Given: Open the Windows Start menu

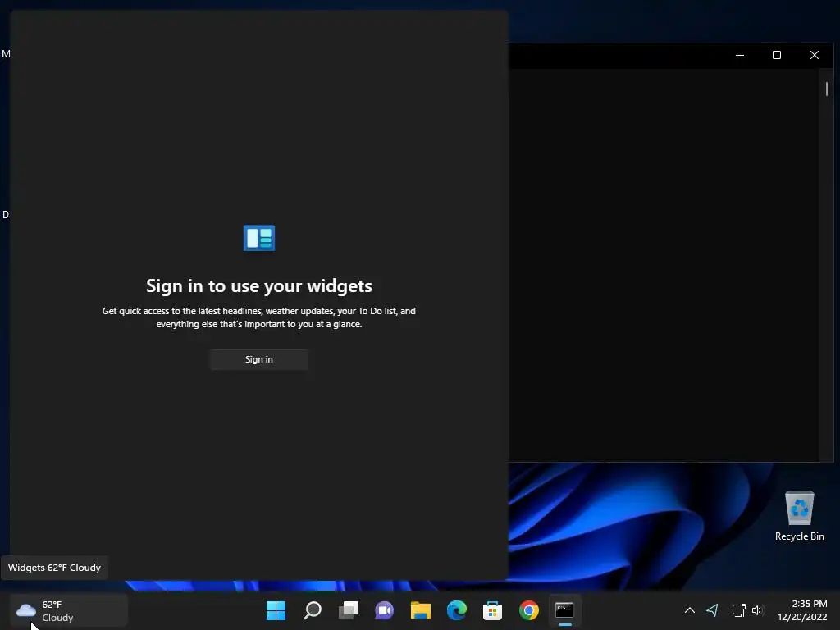Looking at the screenshot, I should 276,610.
